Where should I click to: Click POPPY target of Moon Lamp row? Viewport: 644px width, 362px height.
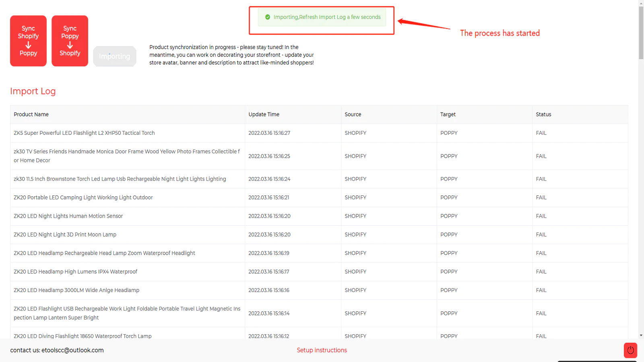(449, 234)
